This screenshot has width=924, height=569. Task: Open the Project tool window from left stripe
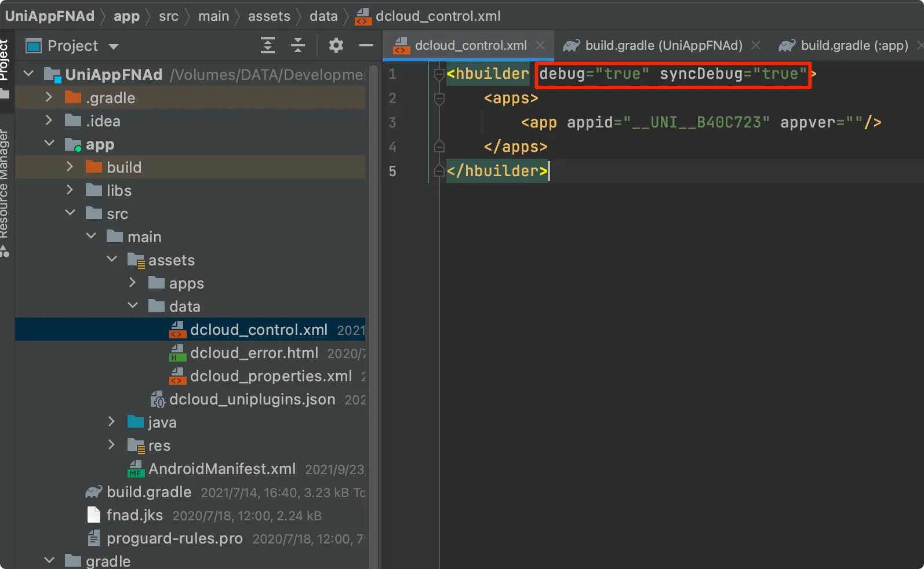coord(5,61)
